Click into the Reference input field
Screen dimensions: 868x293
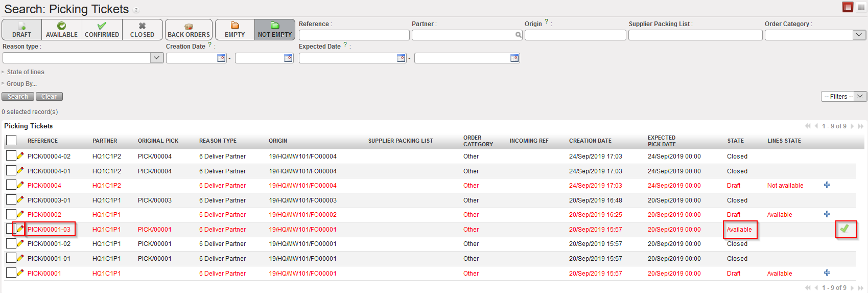click(354, 35)
